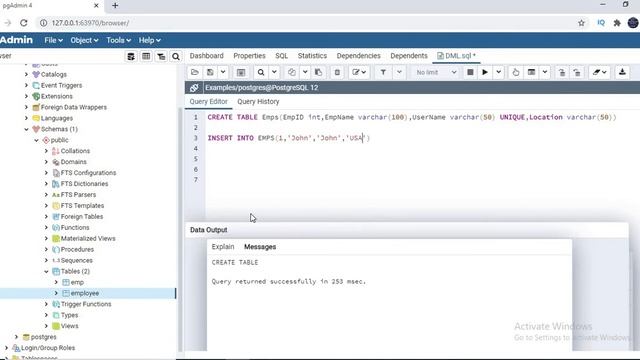This screenshot has width=640, height=360.
Task: Open the Object menu
Action: [x=84, y=40]
